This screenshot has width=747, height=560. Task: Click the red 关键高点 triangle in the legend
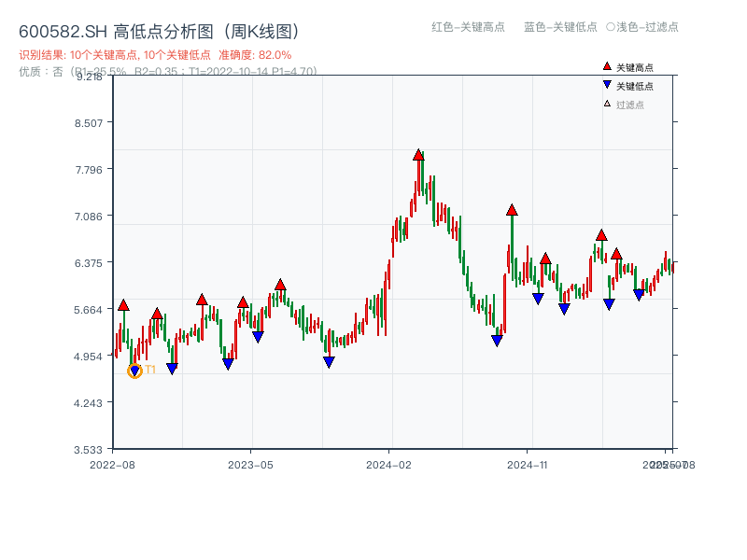coord(605,66)
